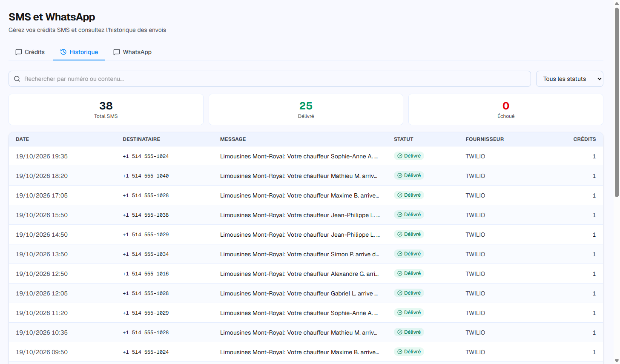Viewport: 620px width, 364px height.
Task: Click the CRÉDITS column header
Action: tap(585, 139)
